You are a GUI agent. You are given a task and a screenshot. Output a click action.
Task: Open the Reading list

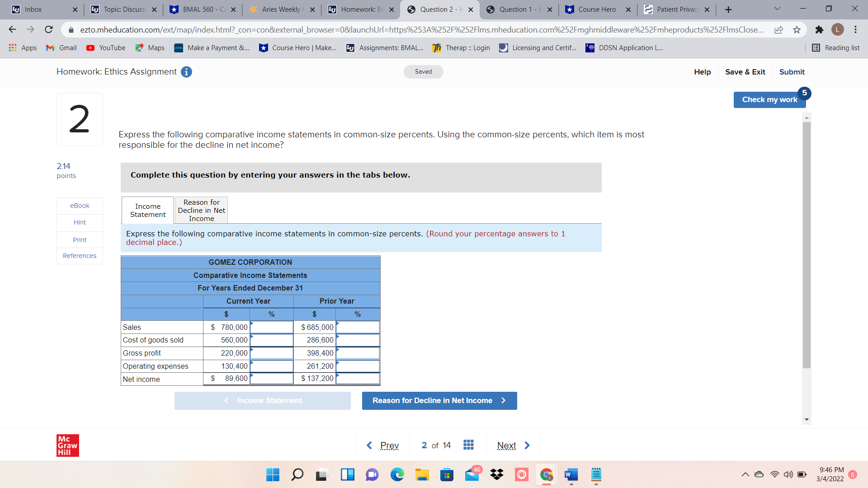tap(835, 48)
